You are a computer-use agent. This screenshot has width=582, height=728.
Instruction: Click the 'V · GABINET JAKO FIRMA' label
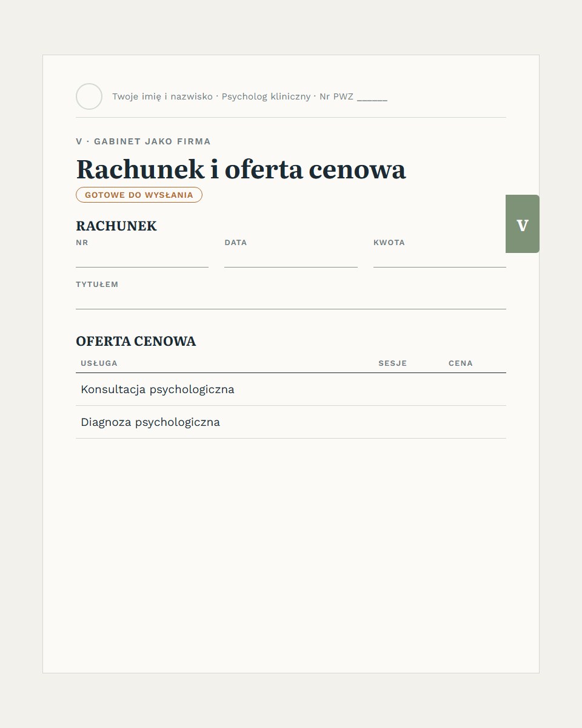143,141
